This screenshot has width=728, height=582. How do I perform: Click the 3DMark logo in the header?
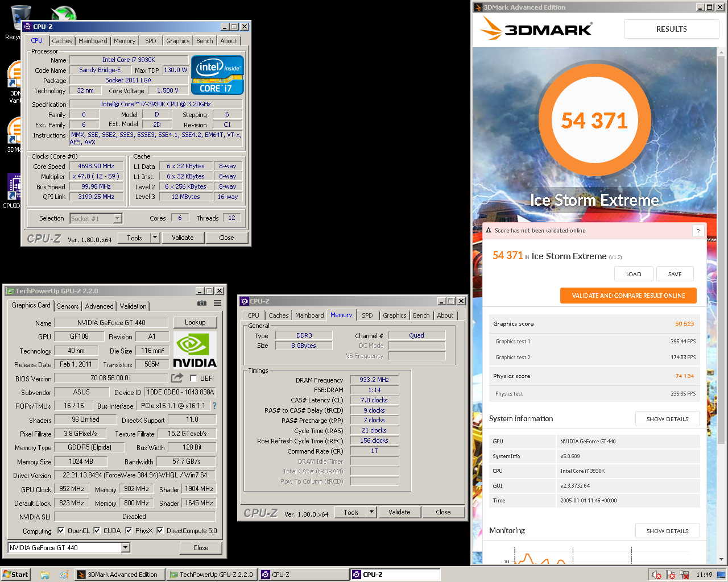[x=536, y=29]
